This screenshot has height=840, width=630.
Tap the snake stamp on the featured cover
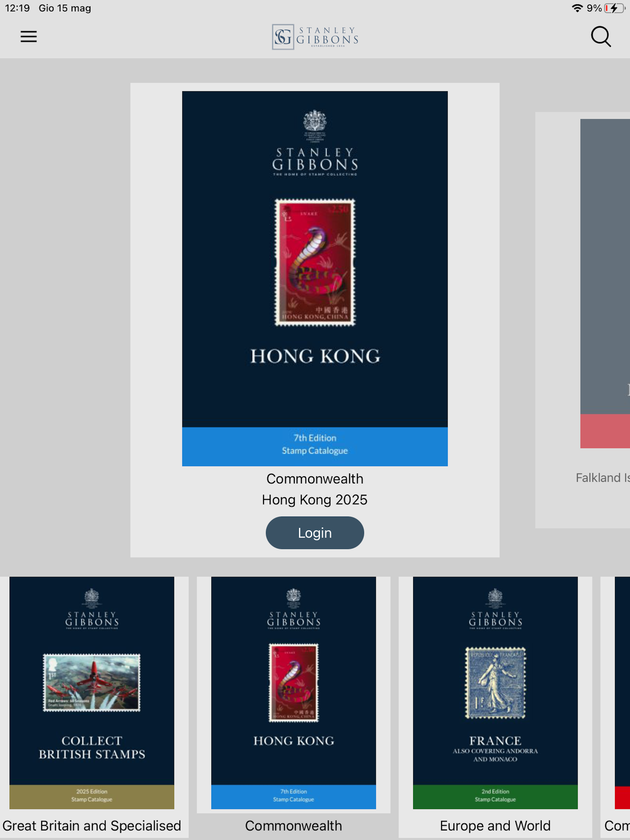[x=315, y=262]
